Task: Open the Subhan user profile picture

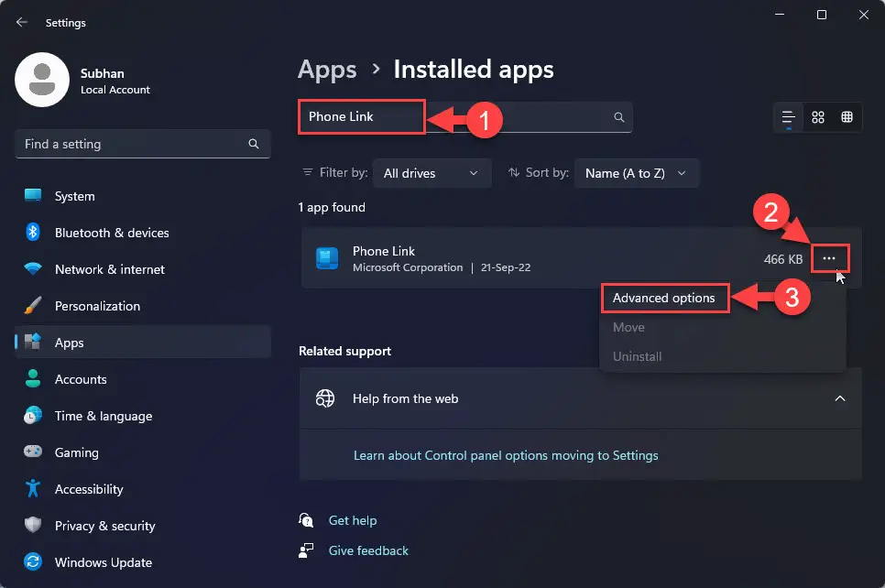Action: click(x=42, y=80)
